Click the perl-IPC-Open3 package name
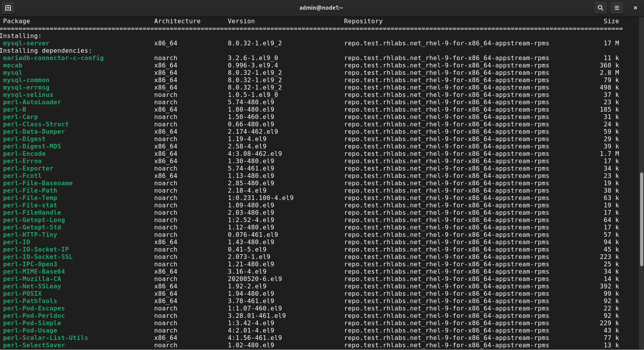This screenshot has height=350, width=644. (30, 264)
